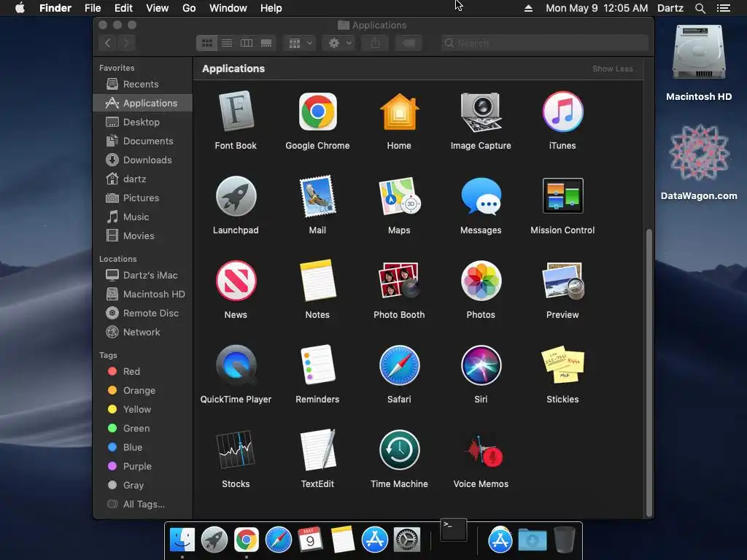Open the View menu
747x560 pixels.
pyautogui.click(x=158, y=8)
